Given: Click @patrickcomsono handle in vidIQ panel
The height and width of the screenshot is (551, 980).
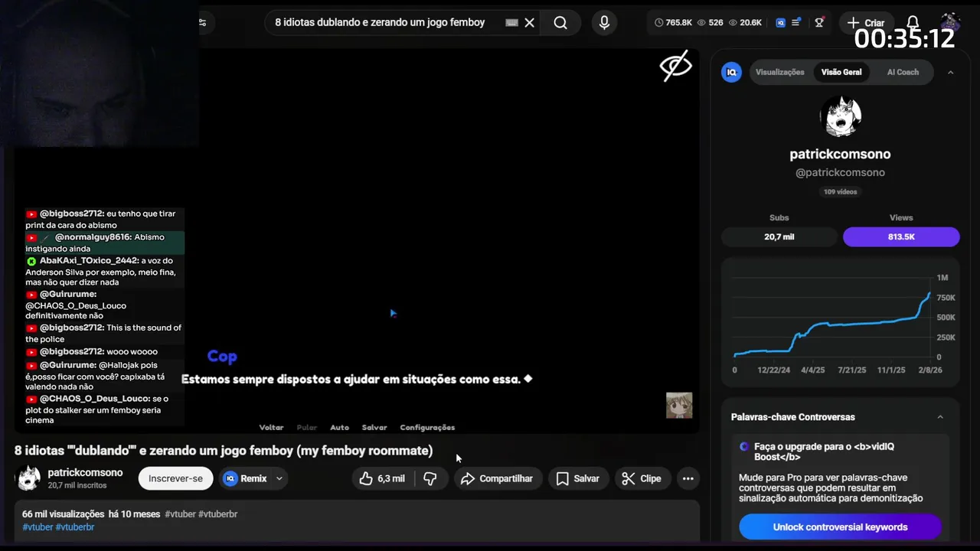Looking at the screenshot, I should coord(840,173).
